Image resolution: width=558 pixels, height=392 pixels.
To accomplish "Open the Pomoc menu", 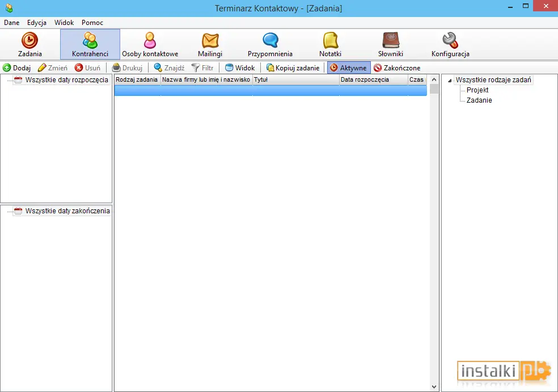I will point(92,23).
